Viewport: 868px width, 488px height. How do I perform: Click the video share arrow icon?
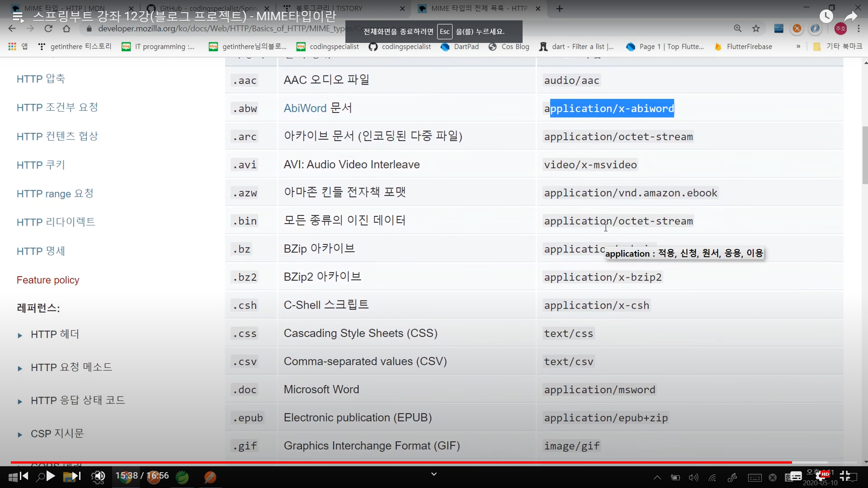click(x=850, y=17)
